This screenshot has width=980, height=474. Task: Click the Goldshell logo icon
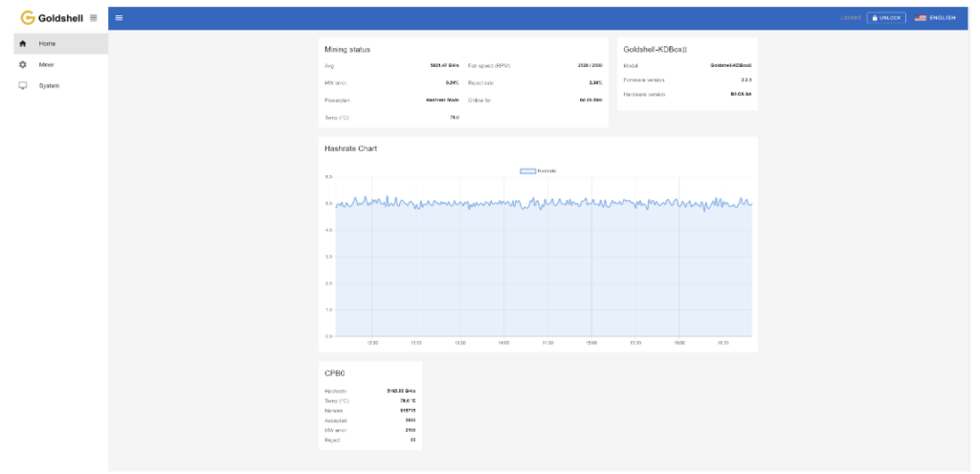tap(28, 17)
